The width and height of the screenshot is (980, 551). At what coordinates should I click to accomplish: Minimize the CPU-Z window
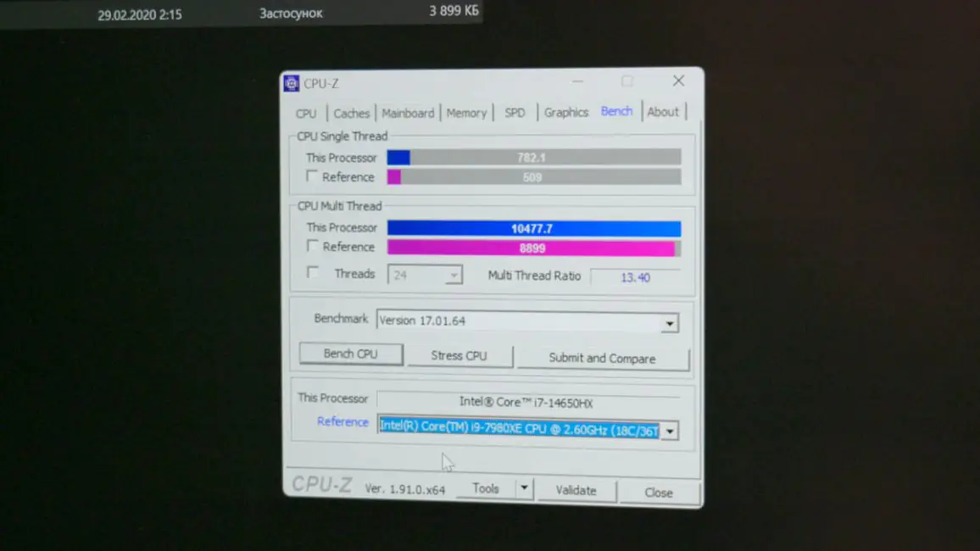pos(577,81)
